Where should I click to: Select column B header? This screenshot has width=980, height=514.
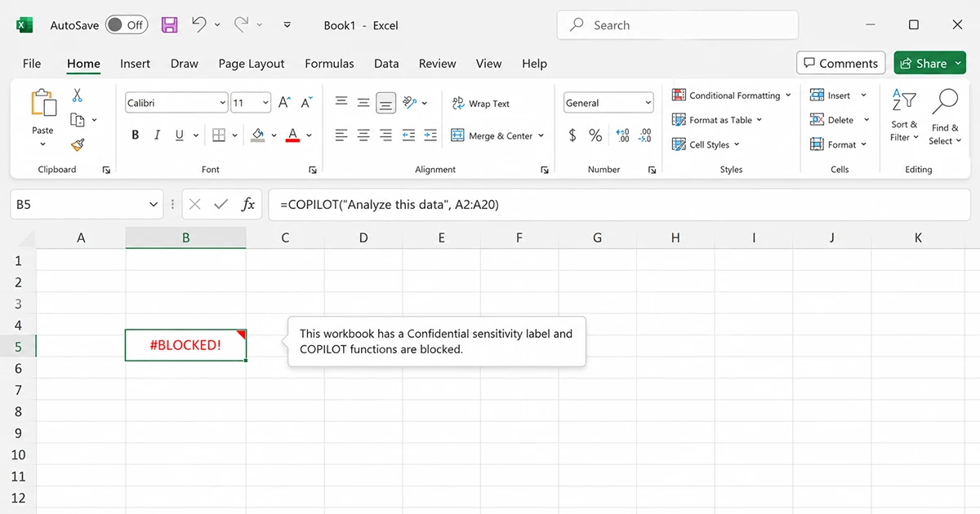pyautogui.click(x=185, y=238)
